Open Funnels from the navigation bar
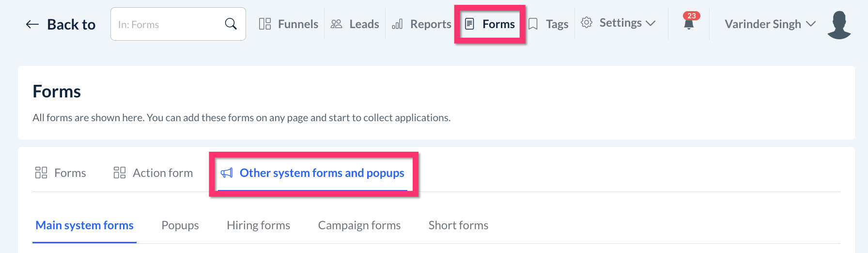 coord(289,24)
